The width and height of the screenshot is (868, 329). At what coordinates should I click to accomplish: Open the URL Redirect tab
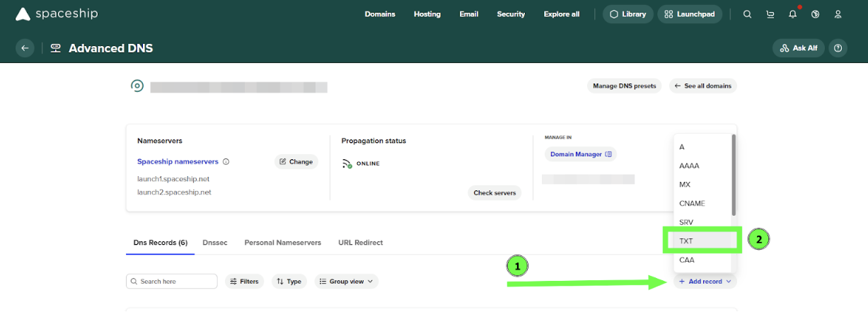coord(360,243)
